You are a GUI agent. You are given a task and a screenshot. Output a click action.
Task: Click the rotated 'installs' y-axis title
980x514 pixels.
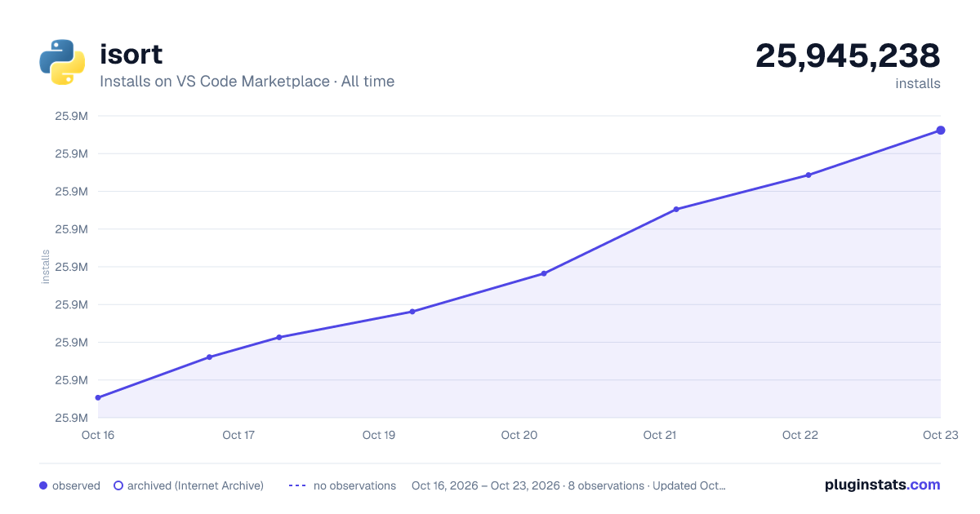point(46,267)
